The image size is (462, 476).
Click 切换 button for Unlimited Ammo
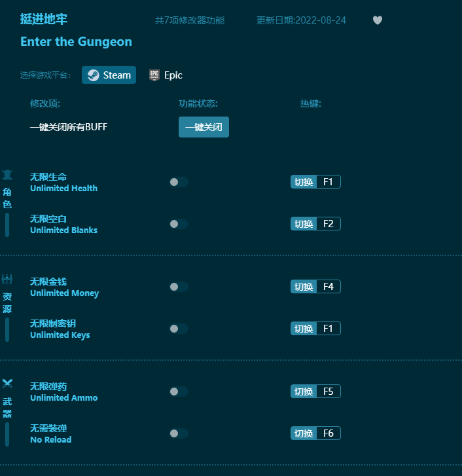click(x=304, y=392)
